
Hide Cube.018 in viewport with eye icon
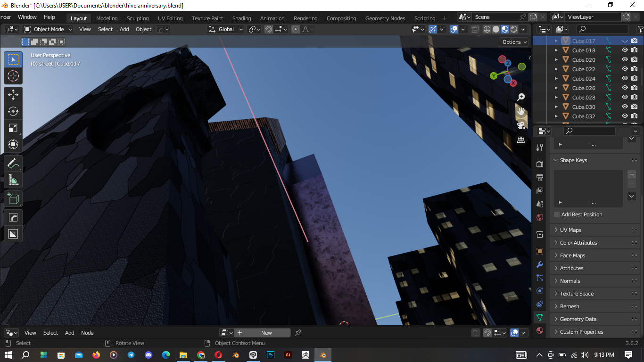click(625, 50)
